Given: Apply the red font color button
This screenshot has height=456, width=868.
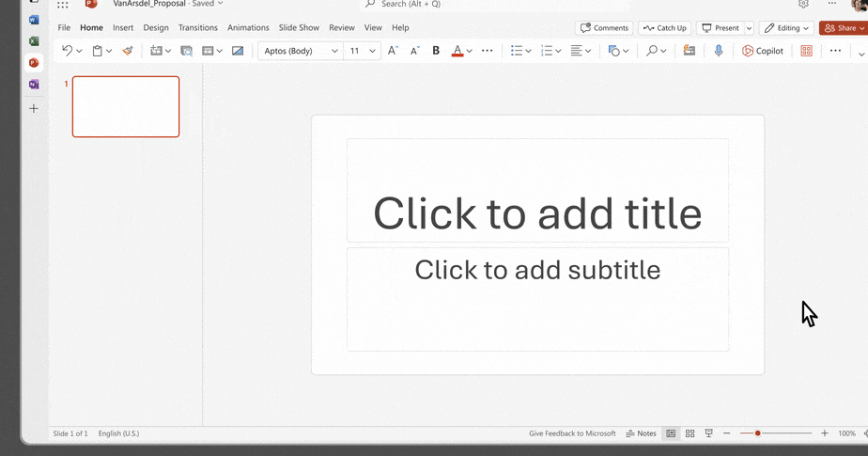Looking at the screenshot, I should 457,51.
